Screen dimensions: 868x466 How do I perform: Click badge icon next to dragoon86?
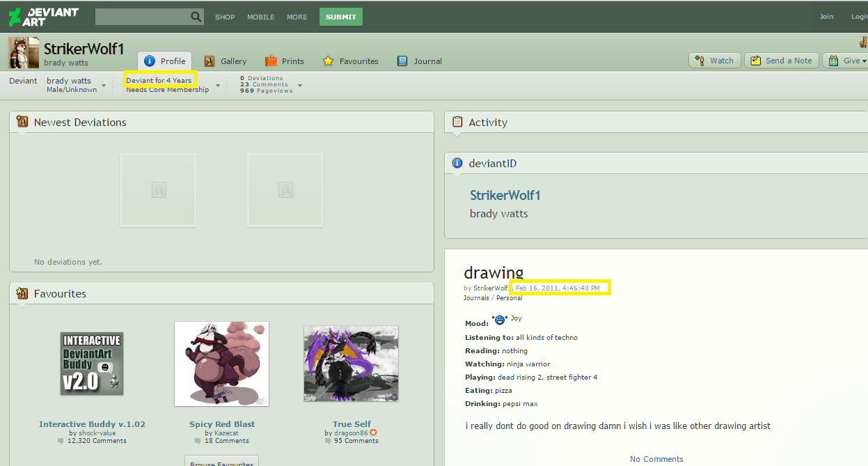click(x=373, y=433)
